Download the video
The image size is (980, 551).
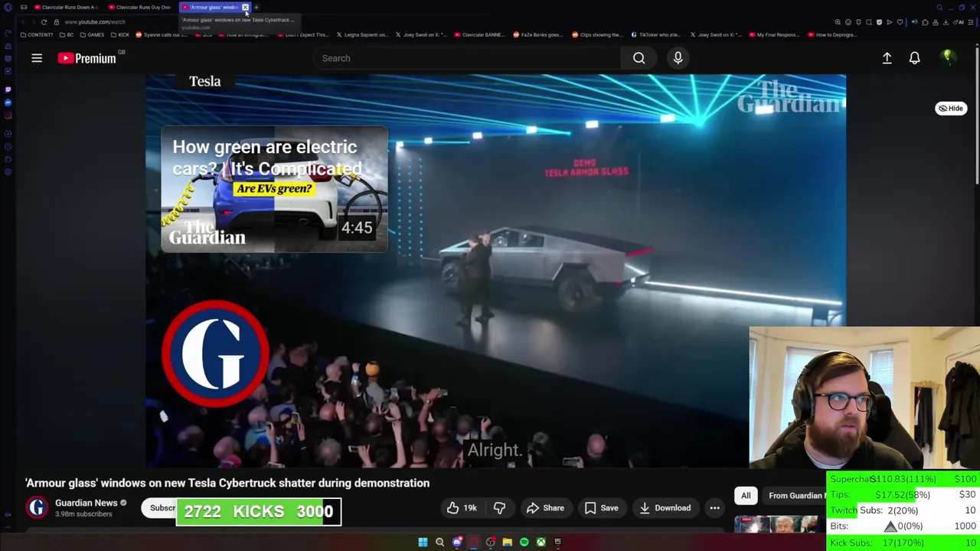point(665,508)
